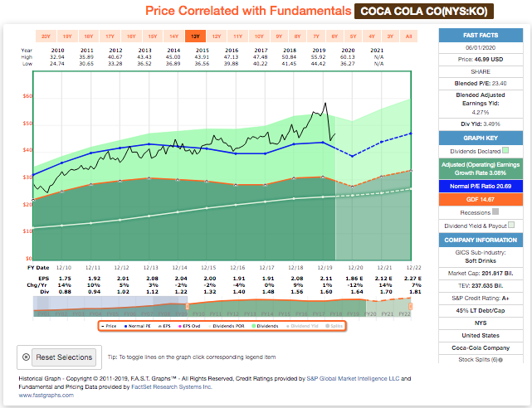The image size is (532, 408).
Task: Select the 10Y time range tab
Action: click(x=259, y=36)
